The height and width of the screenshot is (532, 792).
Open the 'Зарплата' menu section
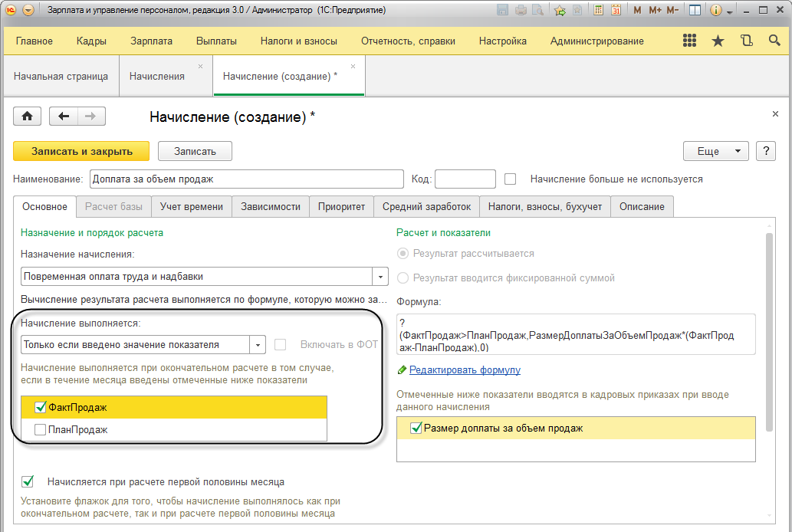[x=151, y=41]
